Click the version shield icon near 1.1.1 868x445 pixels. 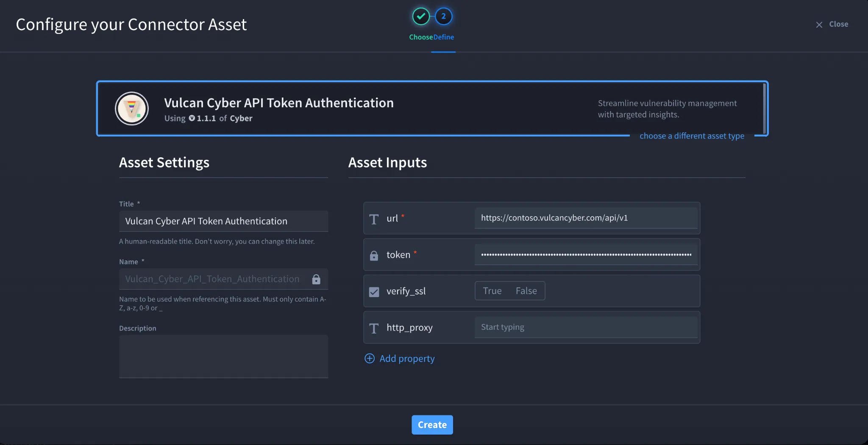(x=192, y=118)
